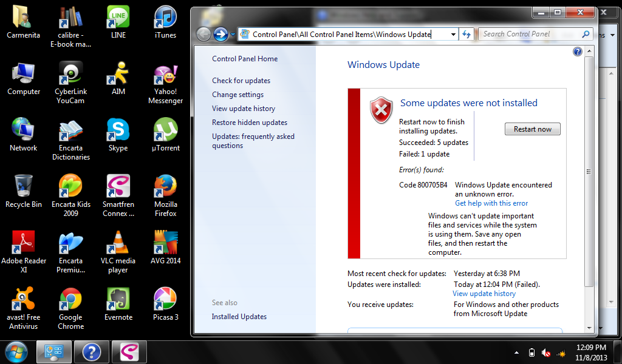Select the µTorrent desktop shortcut

tap(165, 135)
